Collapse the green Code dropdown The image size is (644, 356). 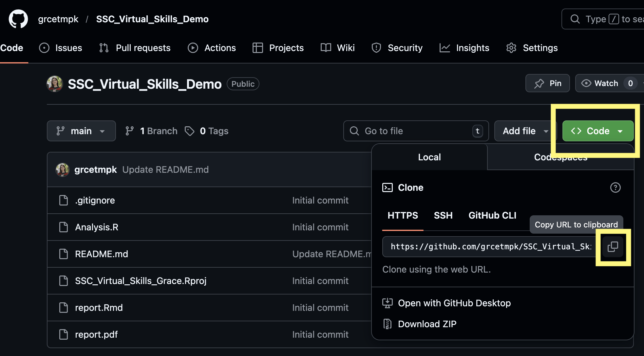pos(597,131)
